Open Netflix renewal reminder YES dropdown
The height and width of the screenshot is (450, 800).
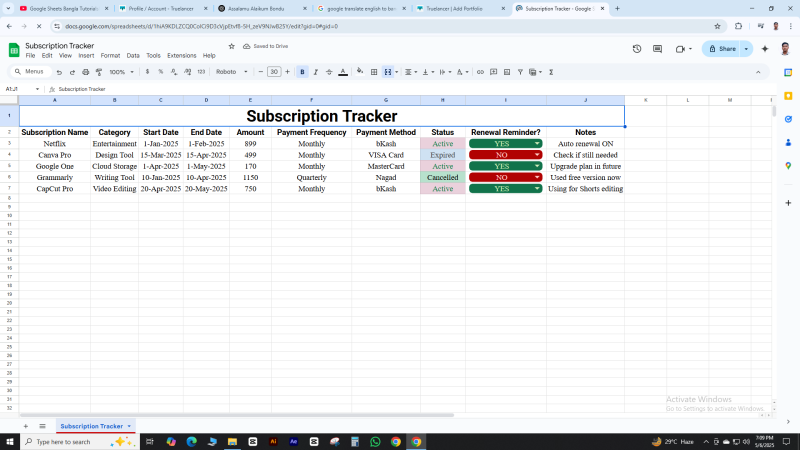click(x=537, y=144)
